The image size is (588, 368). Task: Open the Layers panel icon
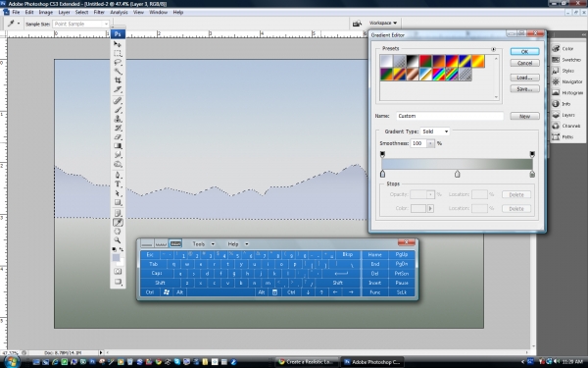click(x=556, y=115)
